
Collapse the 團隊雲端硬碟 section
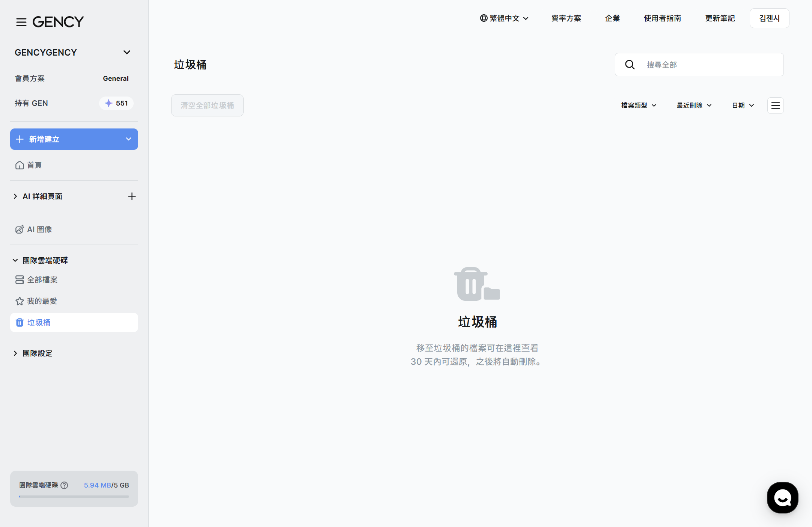[15, 260]
